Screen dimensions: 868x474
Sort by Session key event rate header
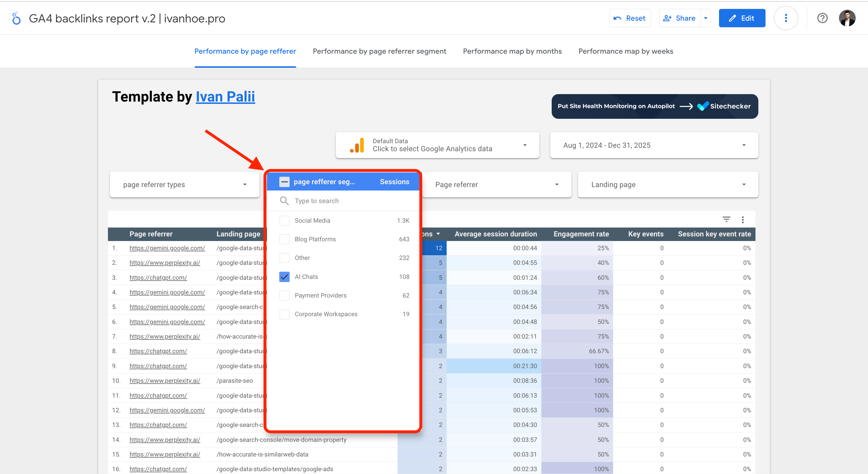tap(714, 234)
